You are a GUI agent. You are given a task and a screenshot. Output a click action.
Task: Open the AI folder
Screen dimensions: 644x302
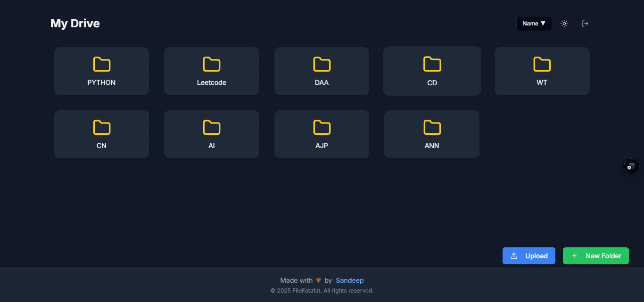[x=211, y=134]
